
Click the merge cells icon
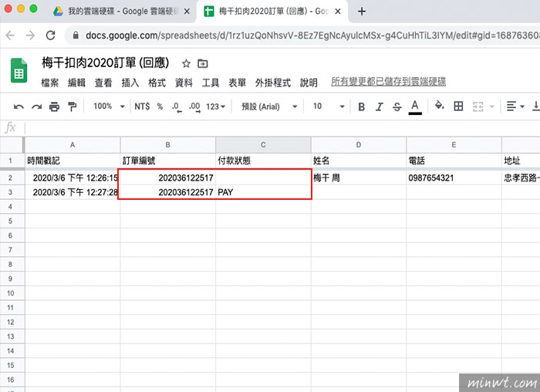(478, 106)
